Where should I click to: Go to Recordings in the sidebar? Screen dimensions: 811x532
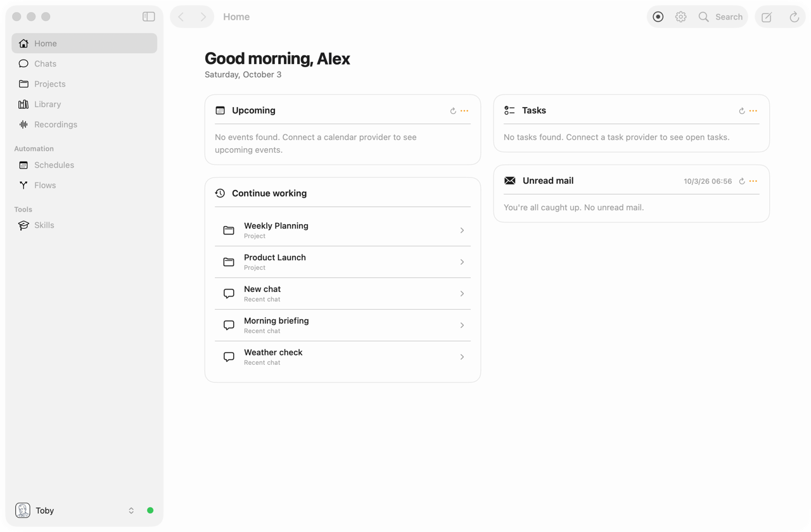[x=84, y=124]
